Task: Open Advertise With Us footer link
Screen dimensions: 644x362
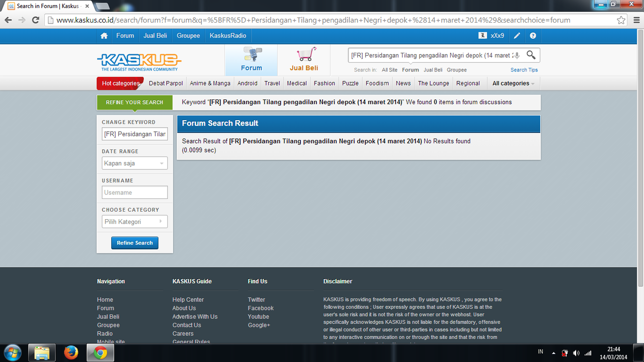Action: click(195, 317)
